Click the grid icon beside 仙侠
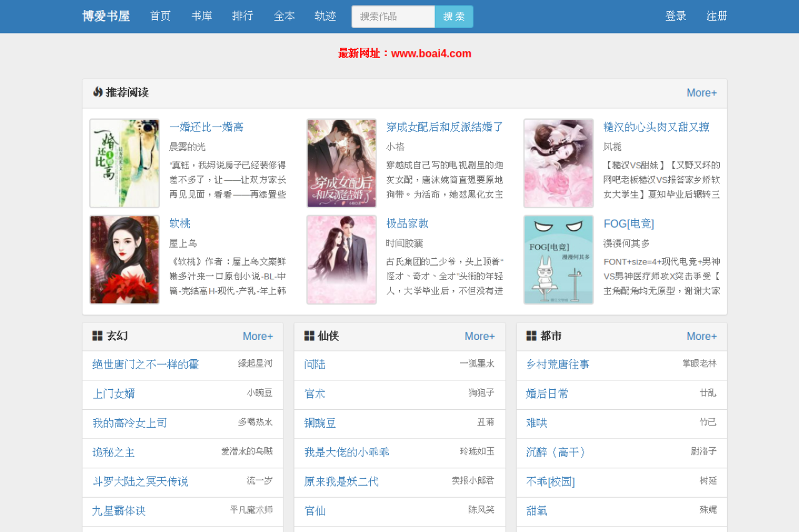The width and height of the screenshot is (799, 532). 309,336
